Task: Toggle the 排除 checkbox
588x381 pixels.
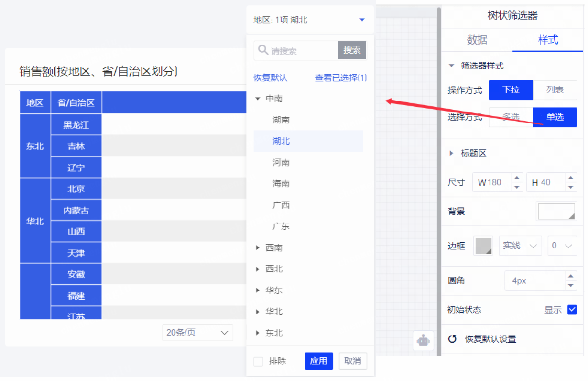Action: 259,361
